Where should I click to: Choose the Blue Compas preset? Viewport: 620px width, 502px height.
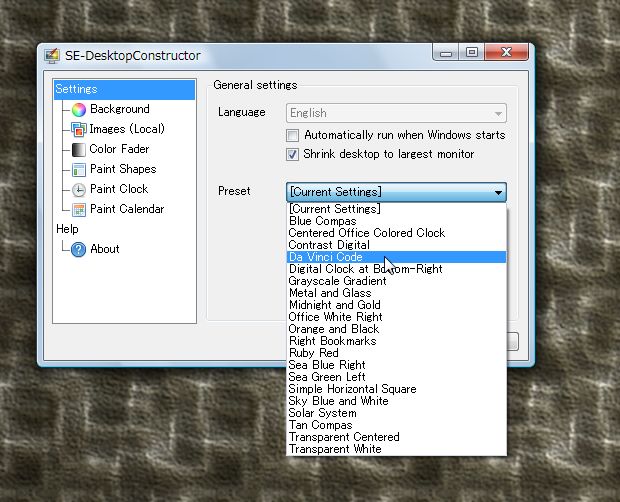coord(396,221)
